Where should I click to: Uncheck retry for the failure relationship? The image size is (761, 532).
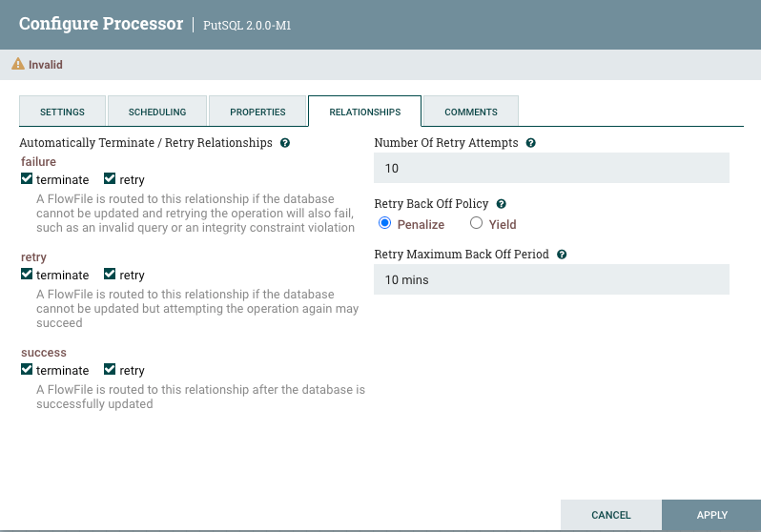tap(110, 179)
